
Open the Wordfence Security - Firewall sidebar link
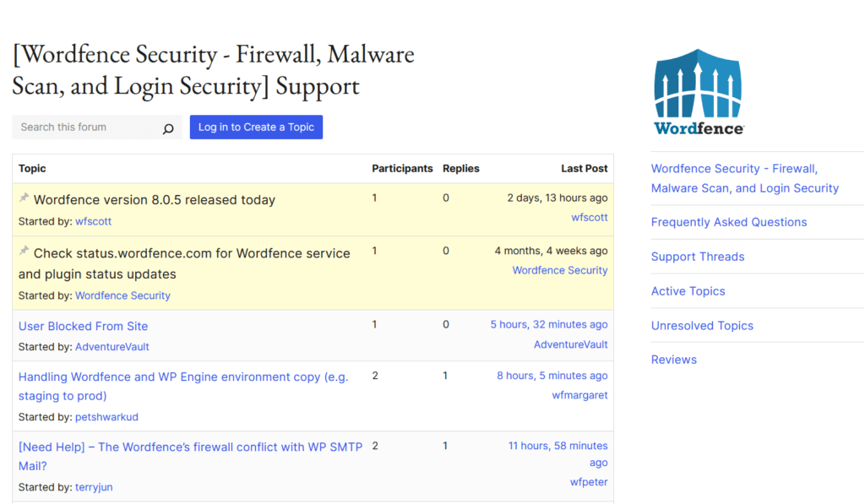(745, 177)
